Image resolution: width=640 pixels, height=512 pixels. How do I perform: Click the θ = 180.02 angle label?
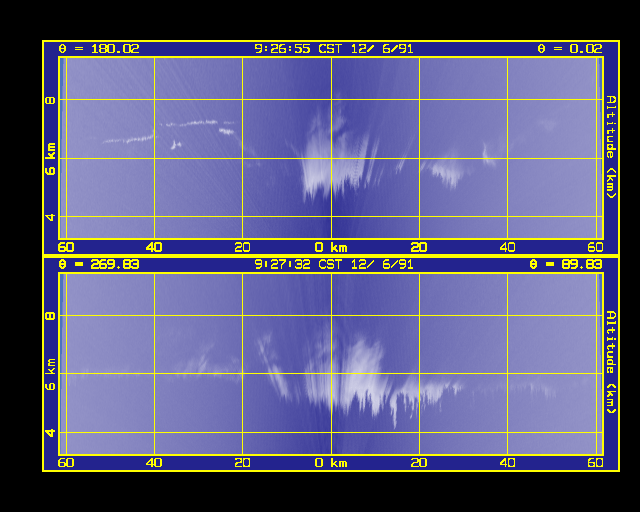coord(99,49)
